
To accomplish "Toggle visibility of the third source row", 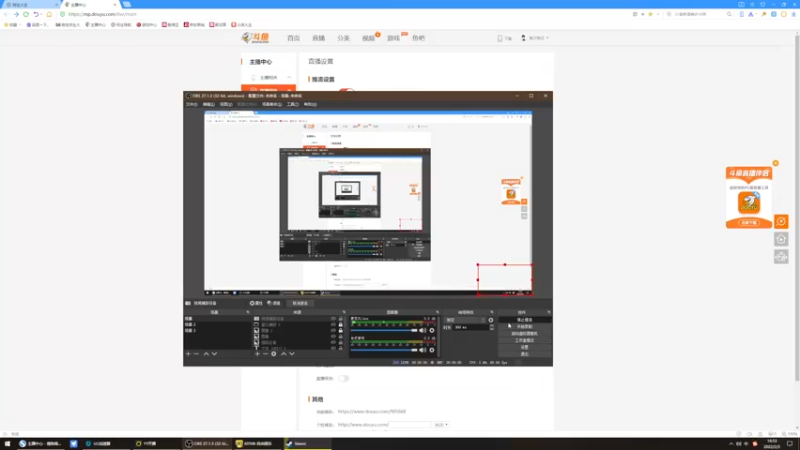I will 333,331.
